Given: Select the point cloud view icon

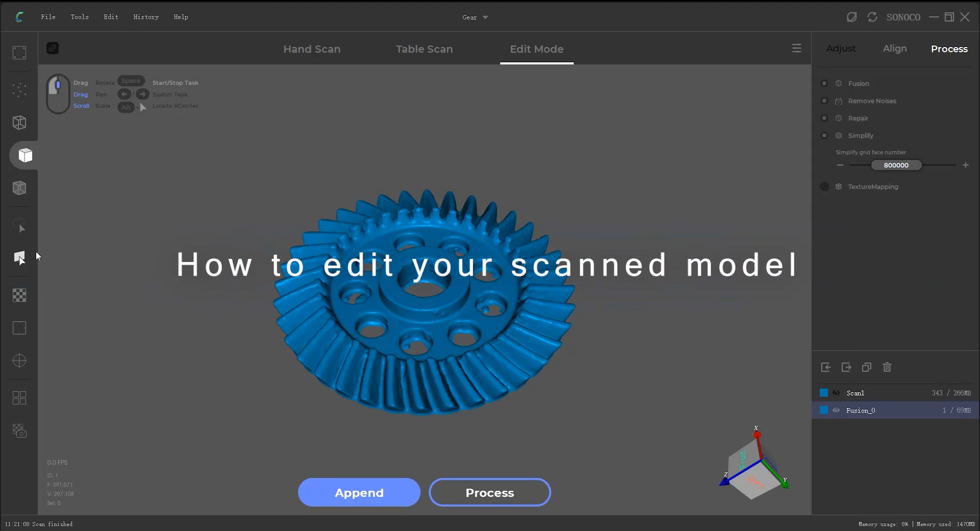Looking at the screenshot, I should 19,90.
